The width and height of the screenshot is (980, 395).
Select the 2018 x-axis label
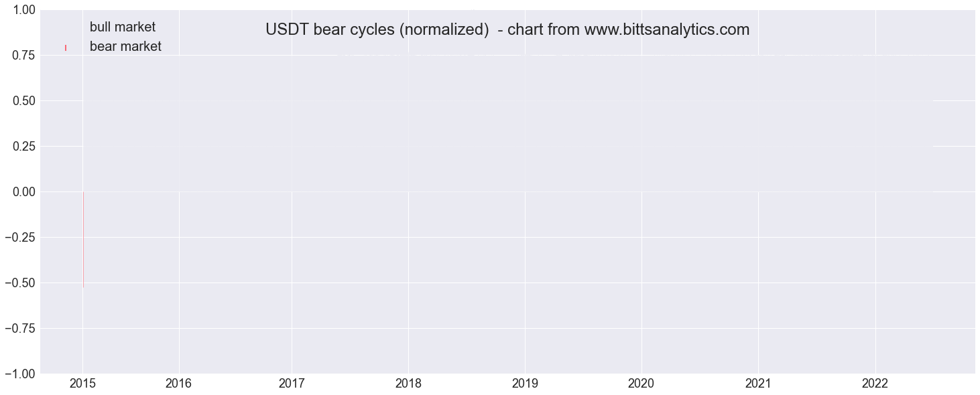(408, 384)
